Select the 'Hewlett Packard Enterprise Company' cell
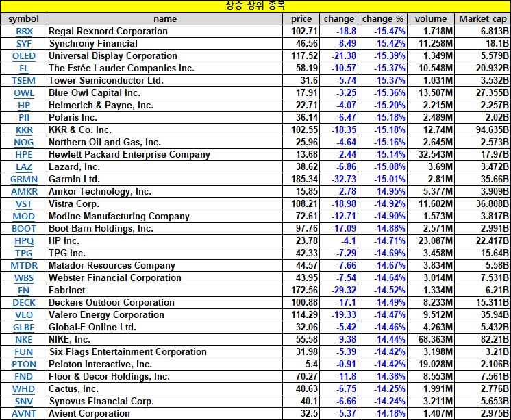The height and width of the screenshot is (420, 511). click(x=165, y=155)
